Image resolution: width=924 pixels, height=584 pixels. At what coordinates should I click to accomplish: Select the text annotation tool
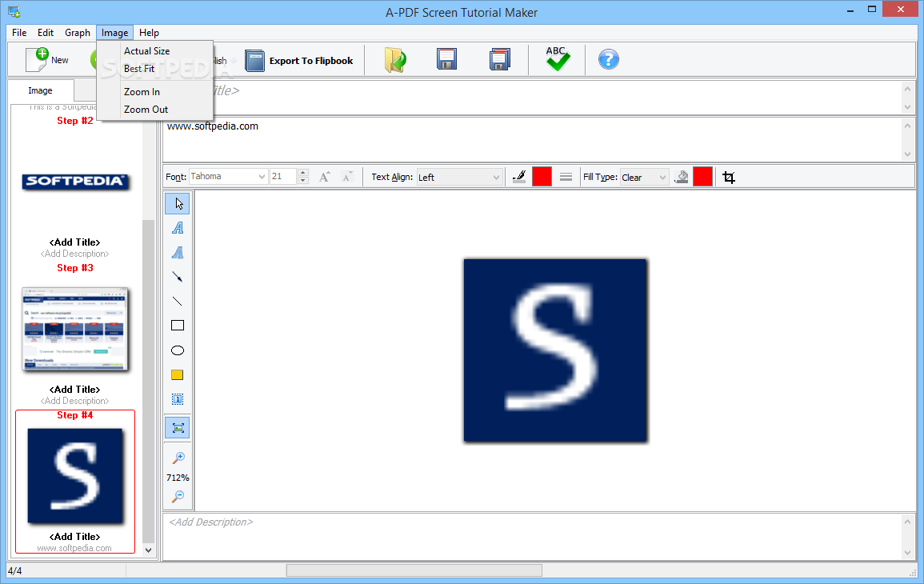[x=178, y=228]
